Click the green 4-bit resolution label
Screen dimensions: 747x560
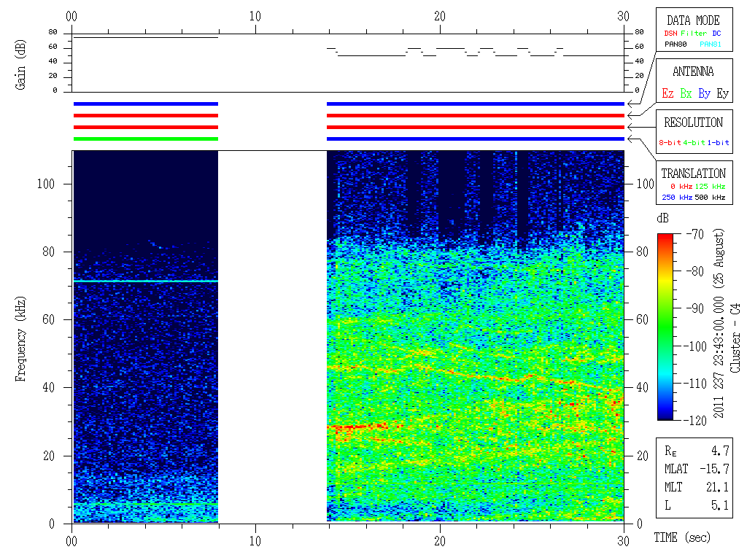click(694, 143)
